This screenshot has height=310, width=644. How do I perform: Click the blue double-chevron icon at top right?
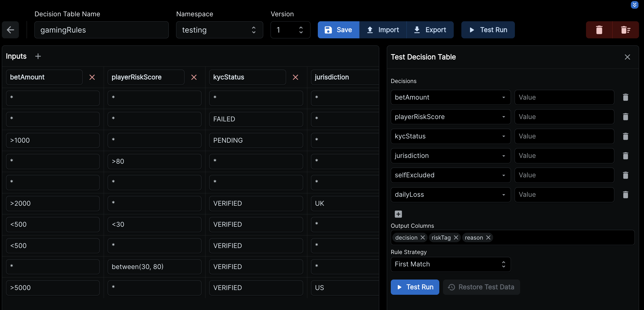(635, 5)
